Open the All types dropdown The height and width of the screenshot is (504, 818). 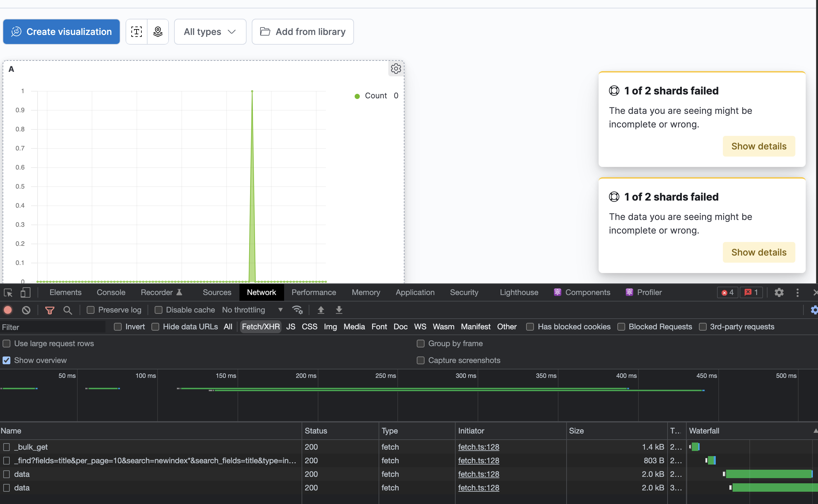(210, 32)
